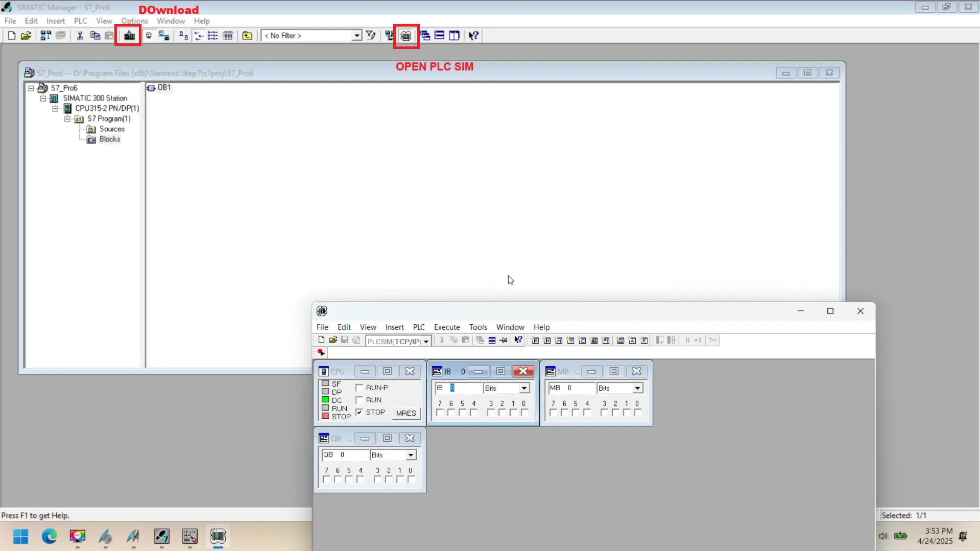
Task: Click the Details list view icon
Action: point(228,35)
